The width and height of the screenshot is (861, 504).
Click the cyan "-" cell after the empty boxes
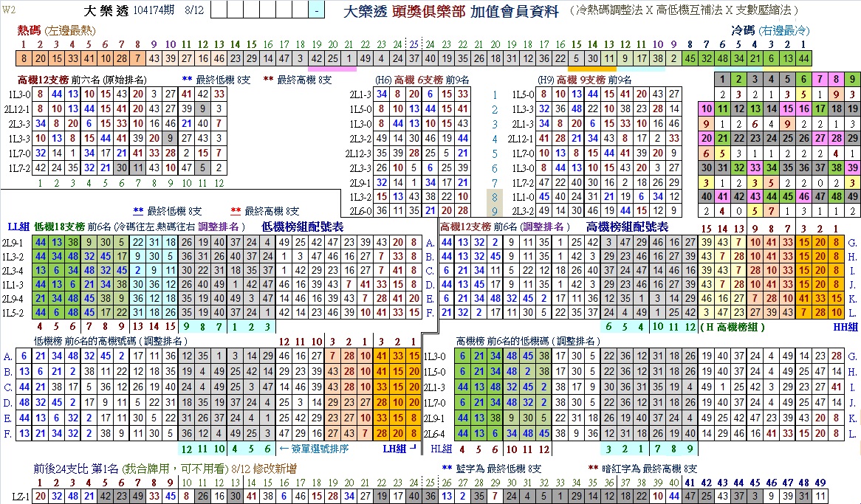click(317, 10)
